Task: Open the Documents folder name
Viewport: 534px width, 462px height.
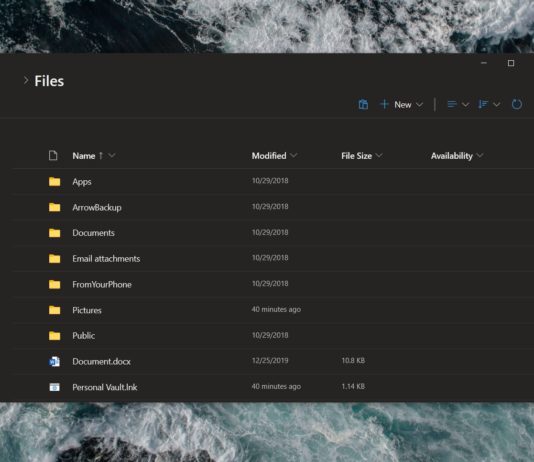Action: [93, 233]
